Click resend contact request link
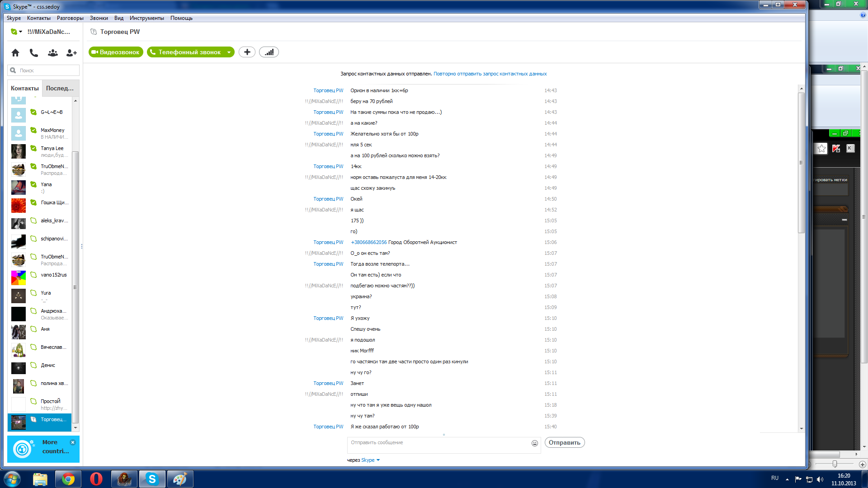 (x=490, y=74)
